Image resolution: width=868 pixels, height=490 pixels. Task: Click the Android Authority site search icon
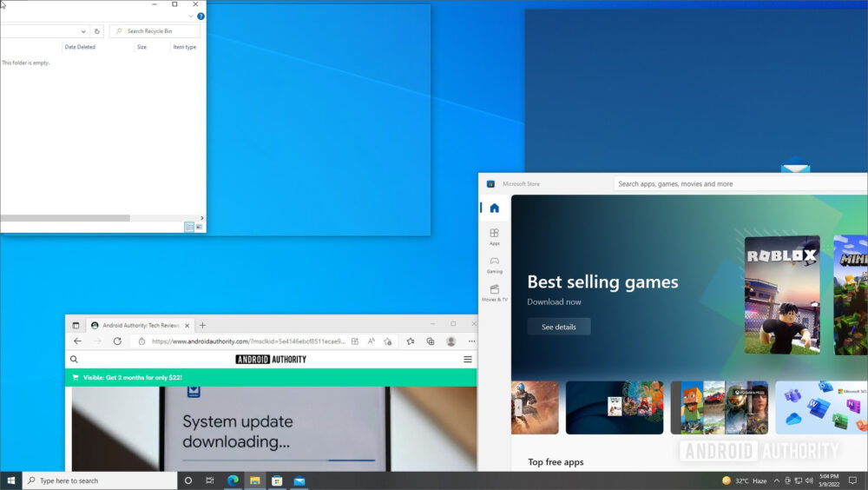pyautogui.click(x=74, y=359)
